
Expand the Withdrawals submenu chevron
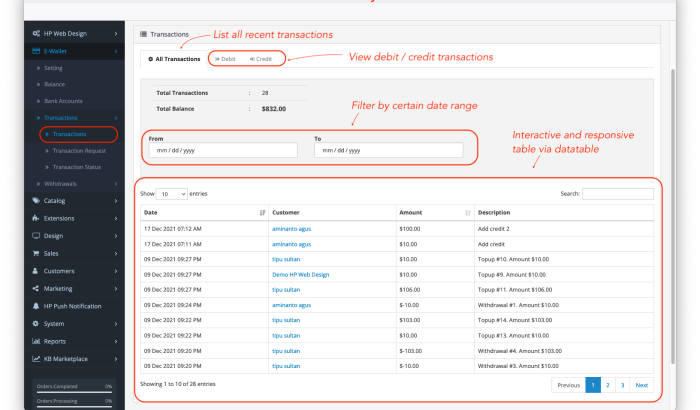coord(116,184)
